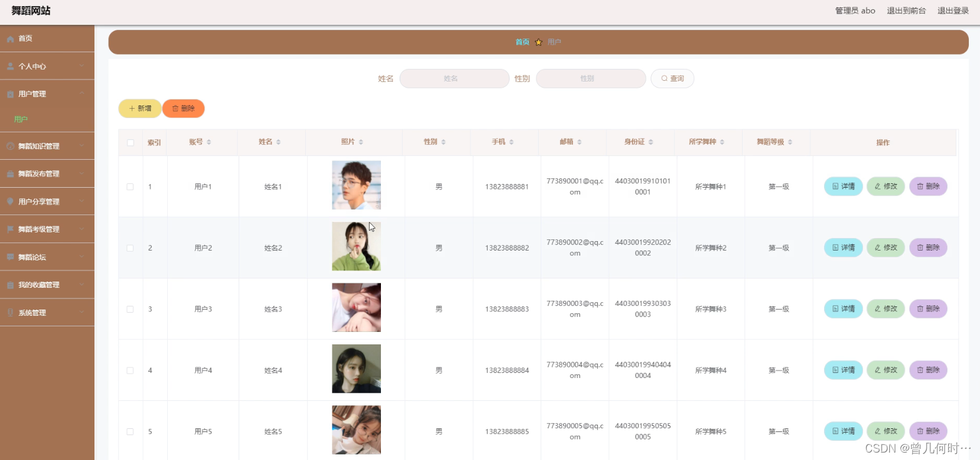Toggle the select-all checkbox in table header
The height and width of the screenshot is (460, 980).
coord(131,142)
